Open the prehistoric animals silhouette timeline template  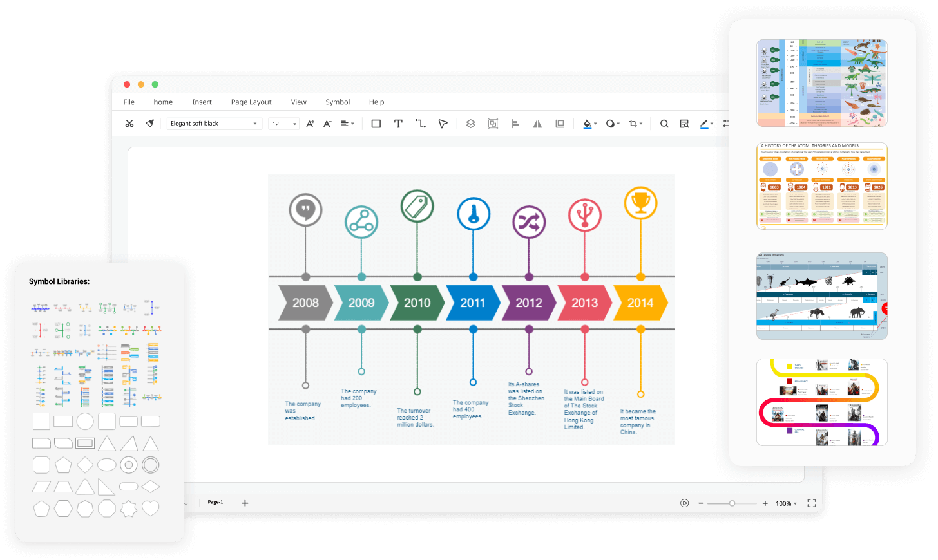(822, 296)
